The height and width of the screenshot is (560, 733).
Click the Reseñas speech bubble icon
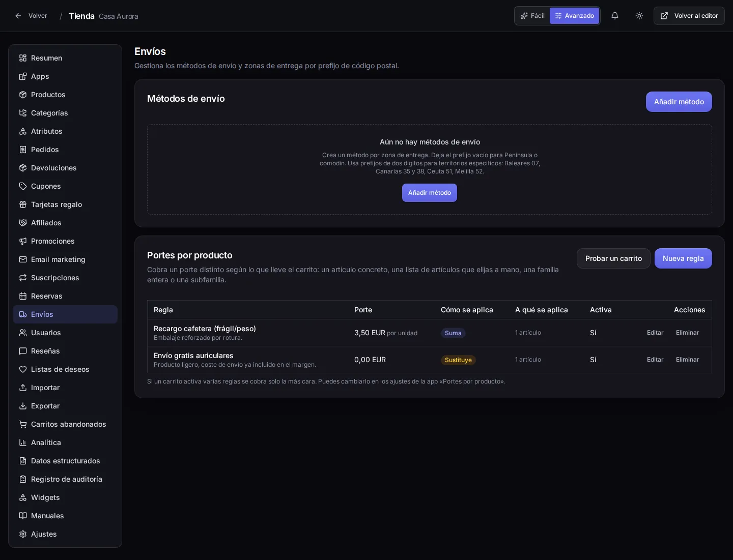click(23, 351)
